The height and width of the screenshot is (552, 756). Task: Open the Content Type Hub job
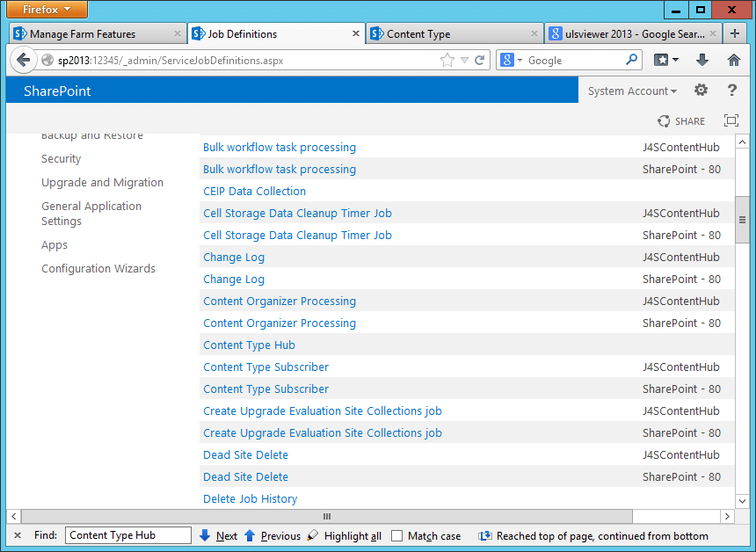[249, 345]
